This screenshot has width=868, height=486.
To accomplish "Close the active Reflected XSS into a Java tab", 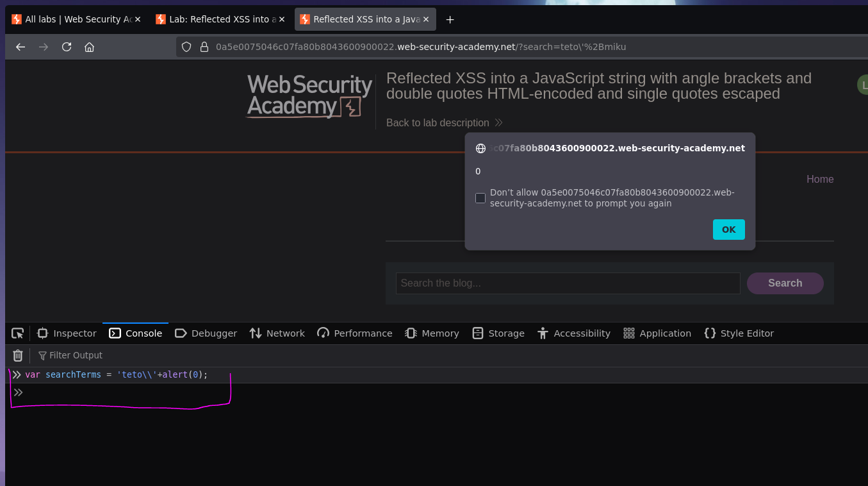I will click(426, 19).
